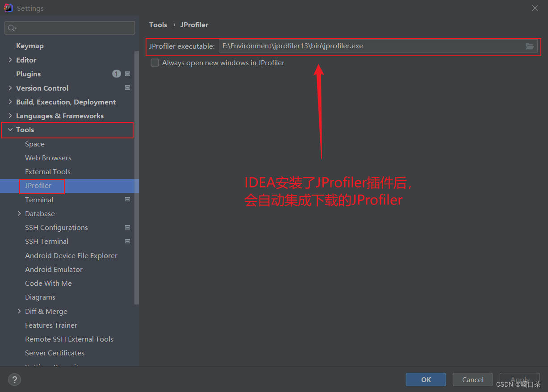Expand the Editor settings node

click(10, 60)
